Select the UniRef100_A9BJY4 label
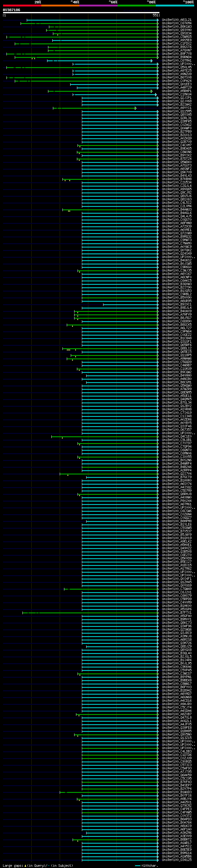 [176, 799]
